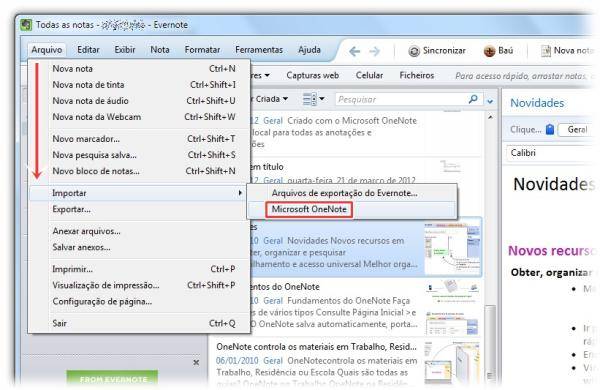The height and width of the screenshot is (390, 600).
Task: Open the Calibri font combo box
Action: pyautogui.click(x=551, y=153)
